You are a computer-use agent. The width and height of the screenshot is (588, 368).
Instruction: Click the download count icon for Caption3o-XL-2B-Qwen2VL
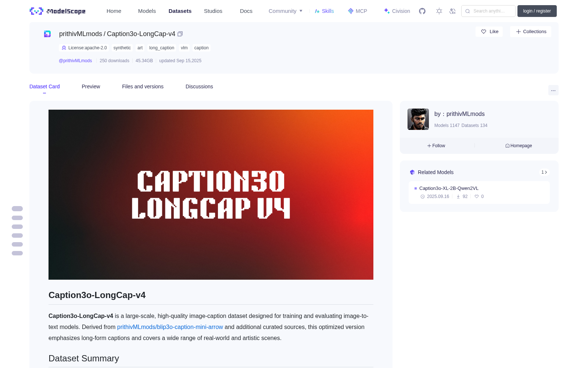[458, 197]
